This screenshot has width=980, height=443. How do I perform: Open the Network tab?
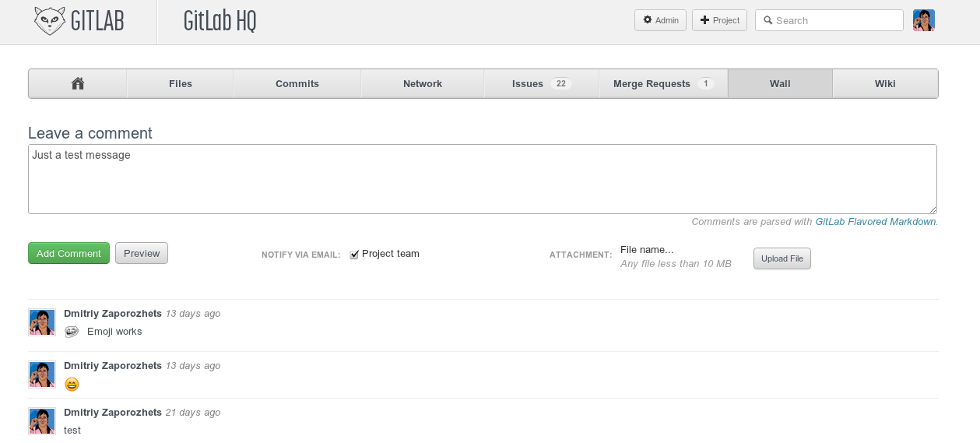tap(423, 83)
